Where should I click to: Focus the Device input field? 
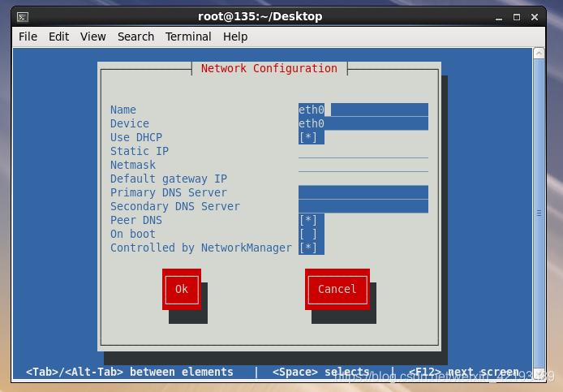(363, 123)
